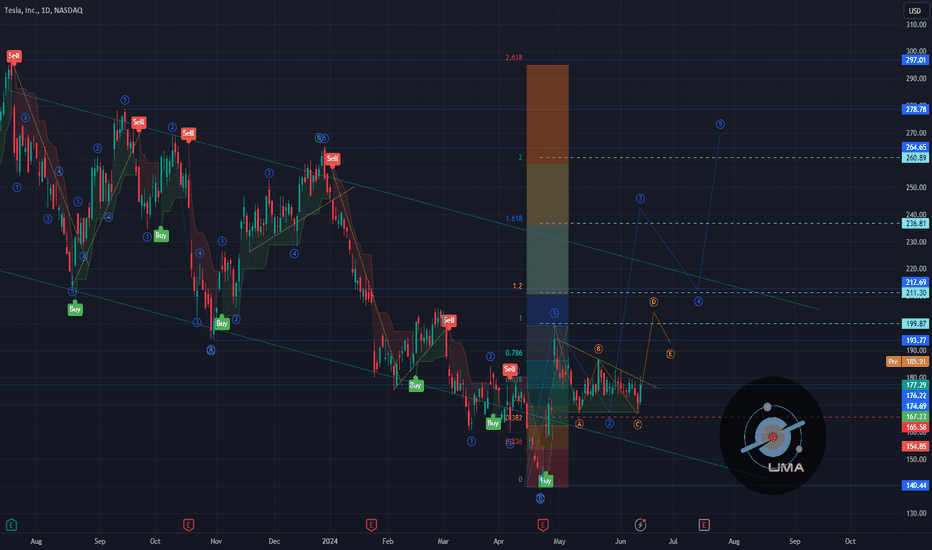Screen dimensions: 932x550
Task: Click the 130.00 price scale value
Action: coord(917,513)
